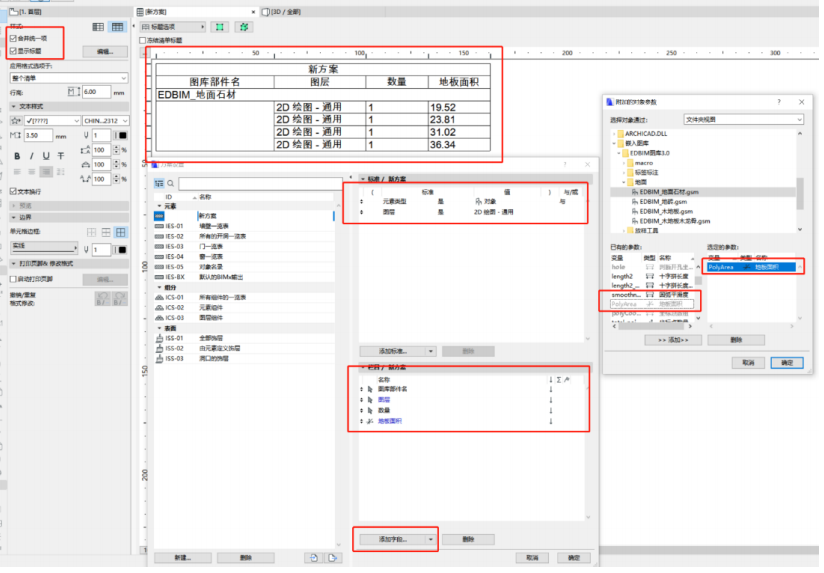Image resolution: width=824 pixels, height=573 pixels.
Task: Toggle 文本换行 text wrap checkbox
Action: tap(14, 192)
